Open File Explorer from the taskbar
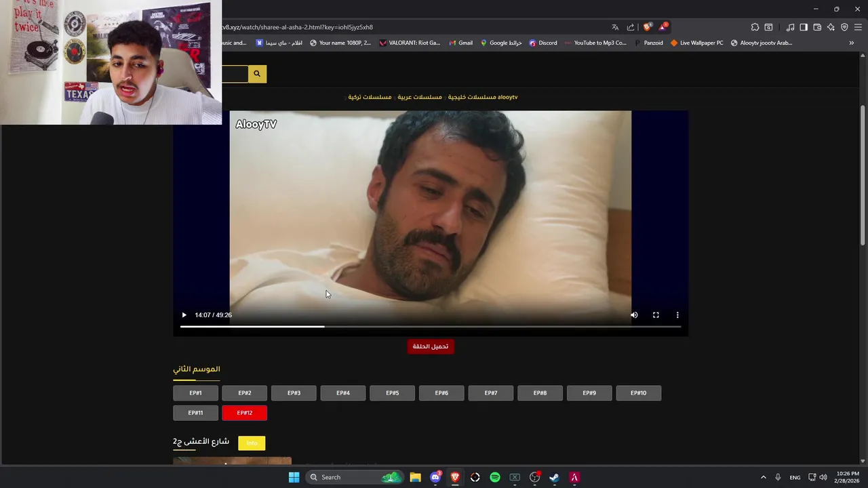 coord(415,477)
